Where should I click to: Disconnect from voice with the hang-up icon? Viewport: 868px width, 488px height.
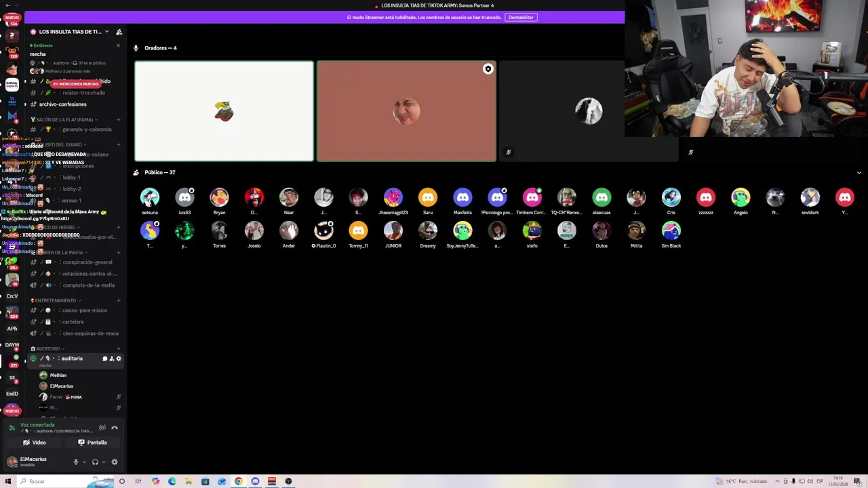115,428
